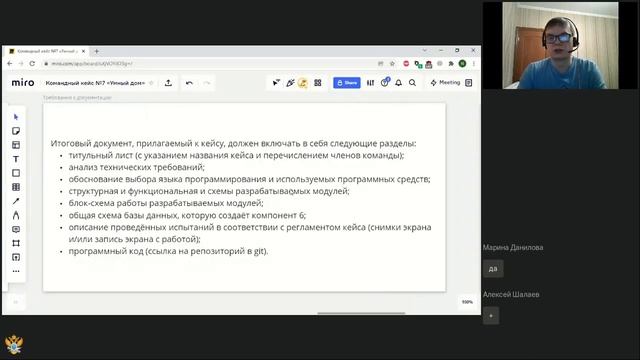Viewport: 640px width, 360px height.
Task: Click the Miro logo
Action: 22,82
